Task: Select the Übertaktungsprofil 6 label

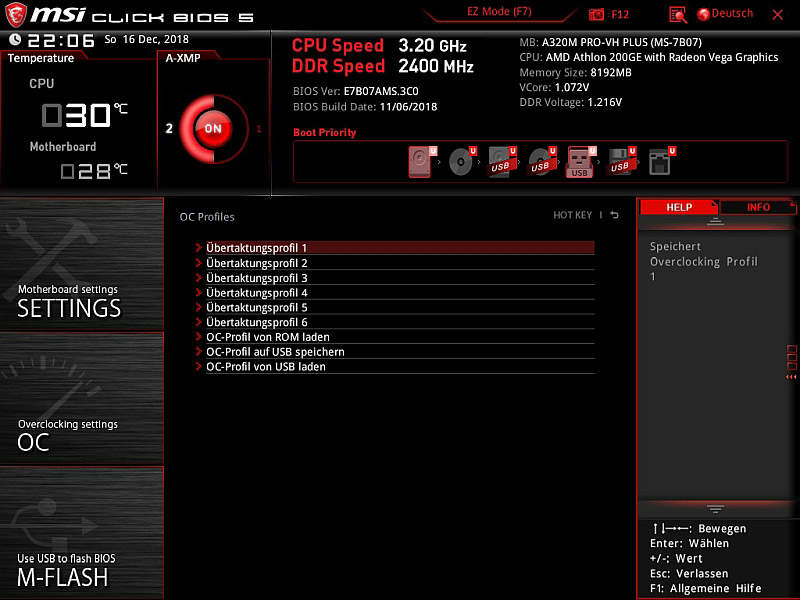Action: pyautogui.click(x=257, y=322)
